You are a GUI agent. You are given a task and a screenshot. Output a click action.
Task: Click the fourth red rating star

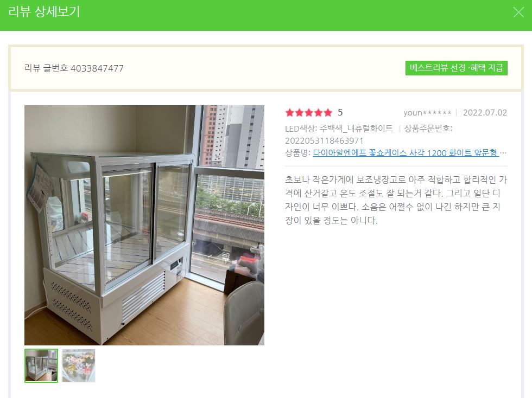[x=318, y=113]
